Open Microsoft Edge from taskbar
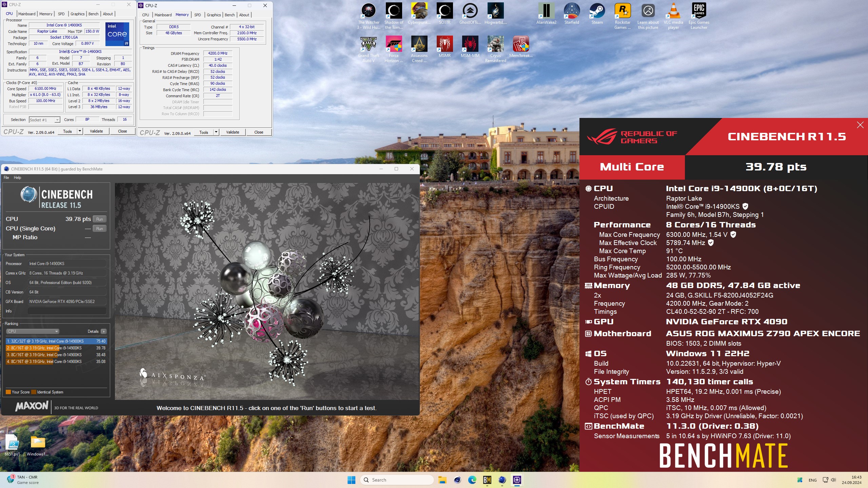The image size is (868, 488). click(x=472, y=480)
